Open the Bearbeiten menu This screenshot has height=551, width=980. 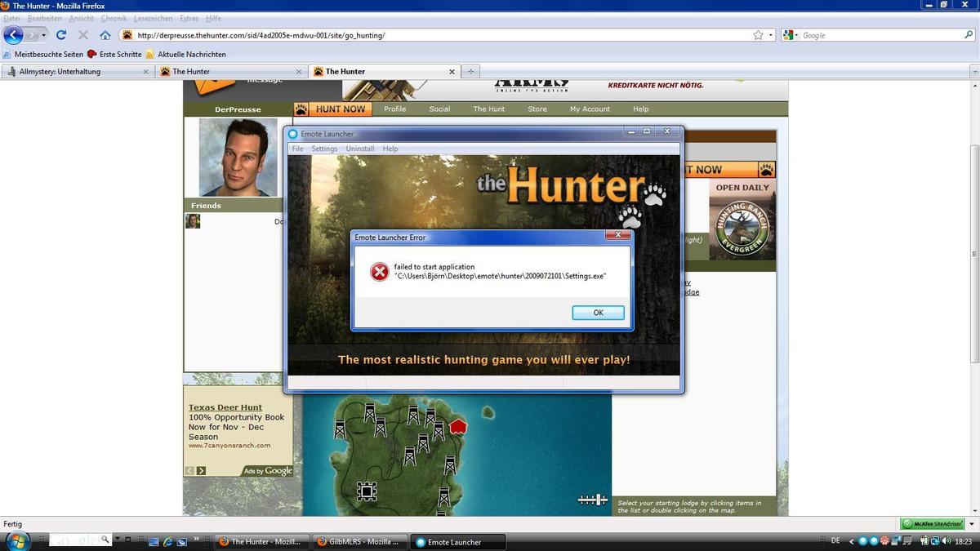(44, 18)
